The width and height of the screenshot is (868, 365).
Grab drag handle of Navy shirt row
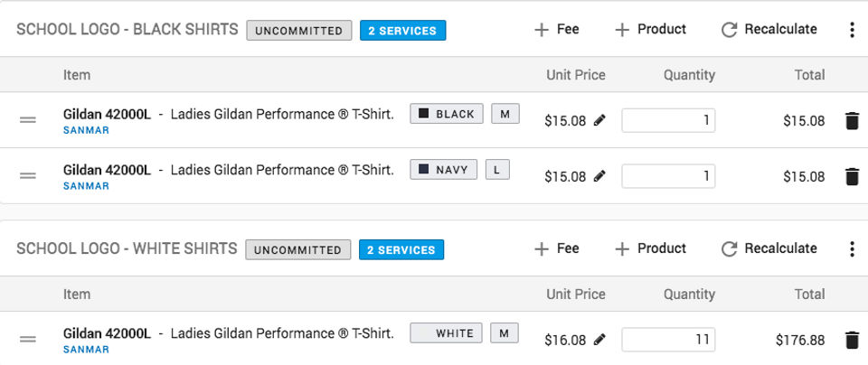pos(28,175)
